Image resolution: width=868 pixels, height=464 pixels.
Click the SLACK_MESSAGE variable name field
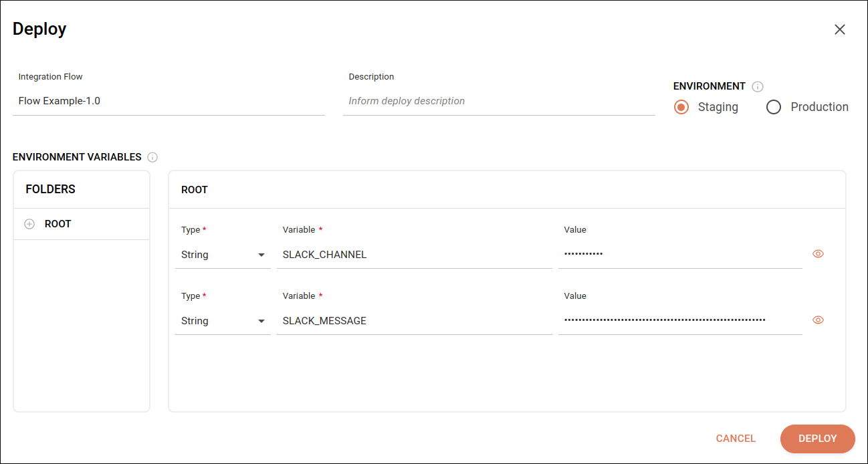coord(414,321)
